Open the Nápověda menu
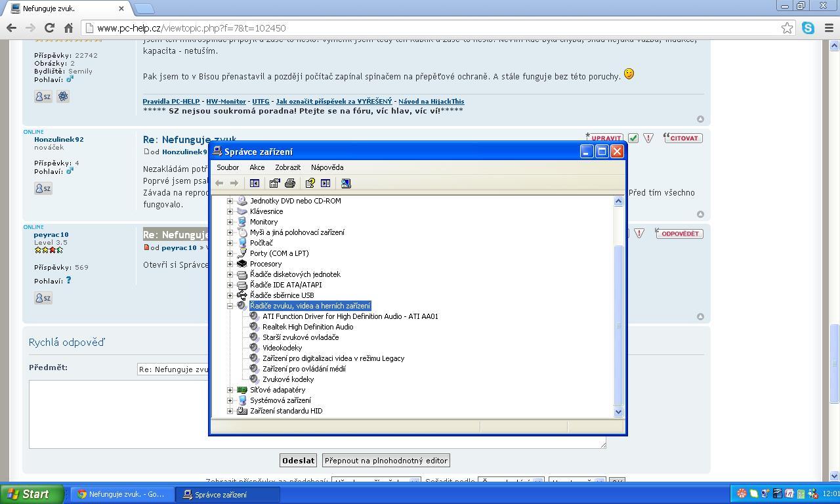 [x=327, y=167]
